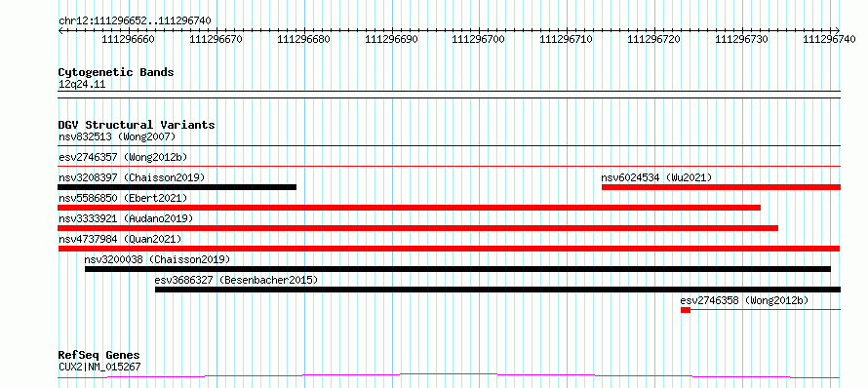Click the esv2746358 (Wong2012b) label
868x388 pixels.
click(744, 300)
